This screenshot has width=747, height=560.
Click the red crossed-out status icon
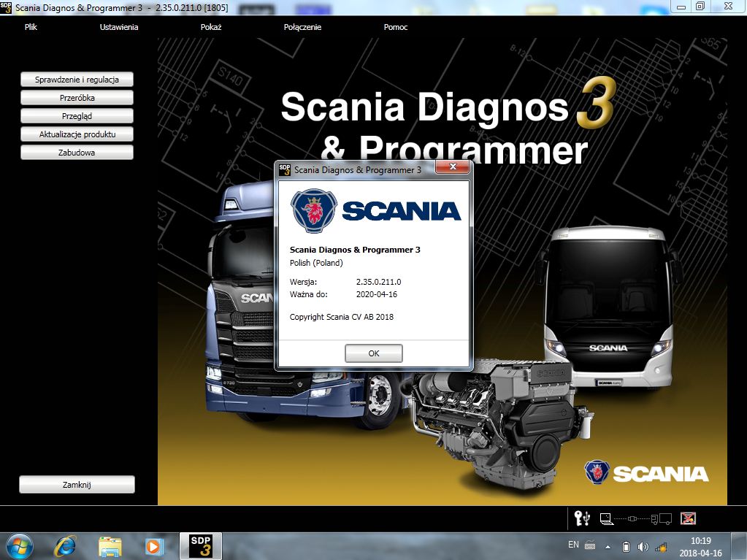coord(688,518)
